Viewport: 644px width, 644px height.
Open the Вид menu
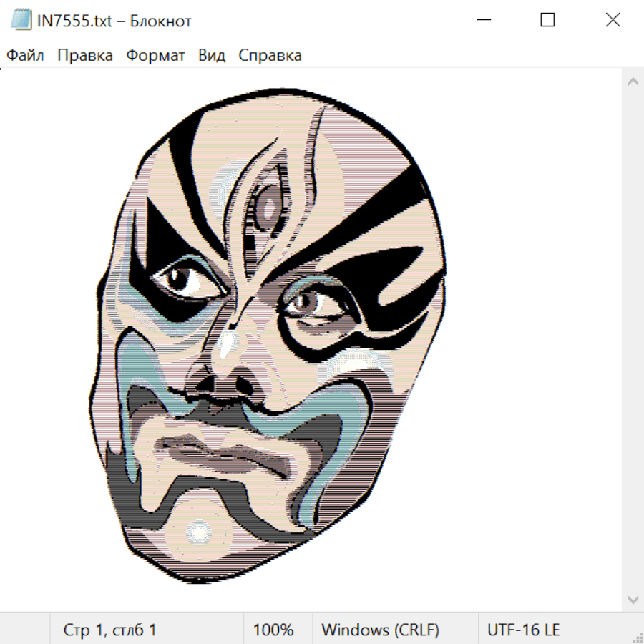tap(212, 56)
